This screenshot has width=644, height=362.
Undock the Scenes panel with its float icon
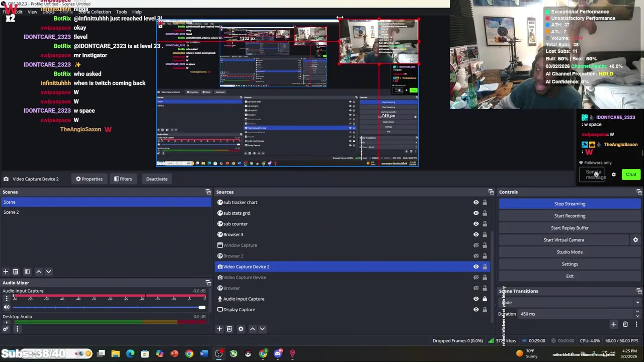(x=208, y=192)
